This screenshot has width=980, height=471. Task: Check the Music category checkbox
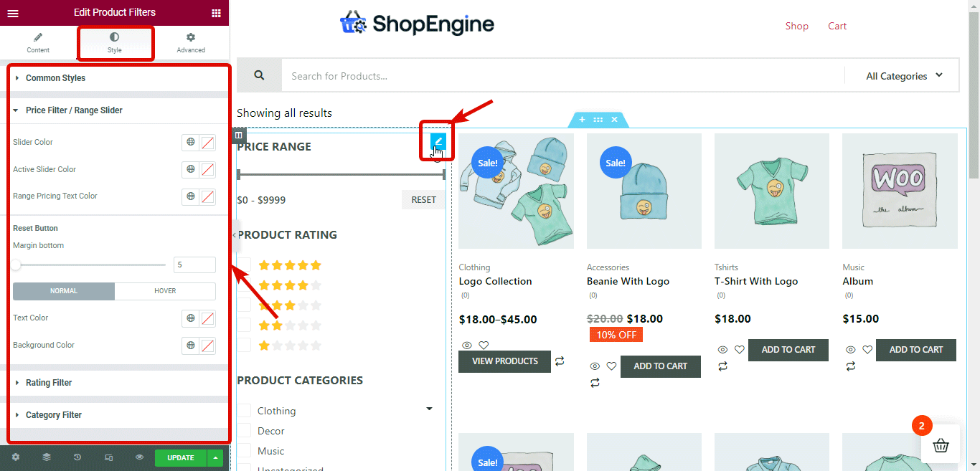244,451
